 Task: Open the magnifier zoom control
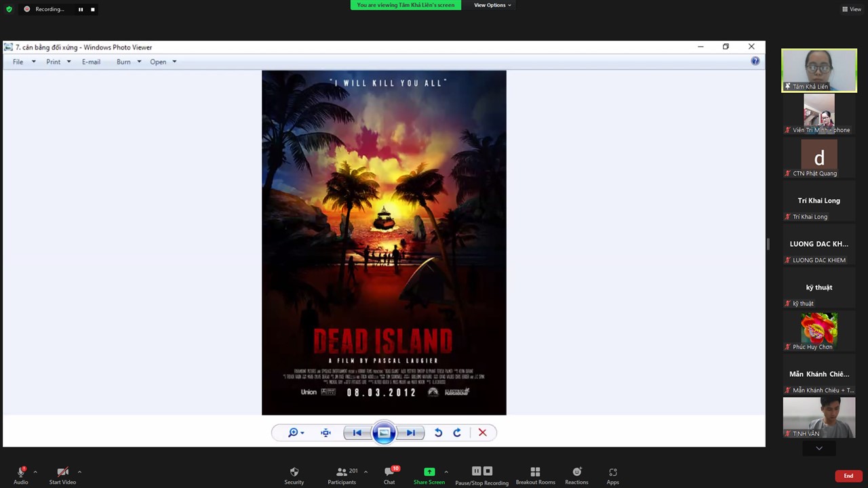296,432
